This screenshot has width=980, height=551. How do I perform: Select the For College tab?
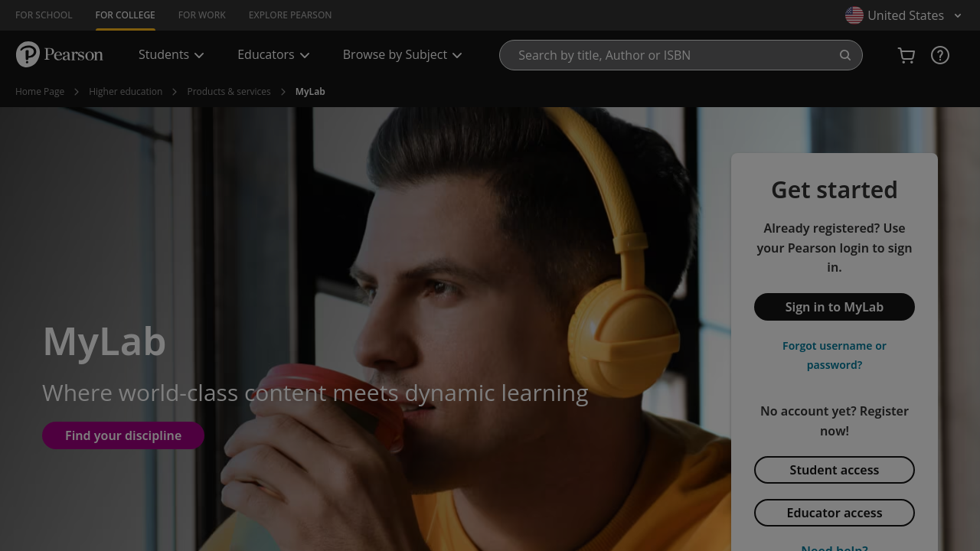(x=126, y=15)
